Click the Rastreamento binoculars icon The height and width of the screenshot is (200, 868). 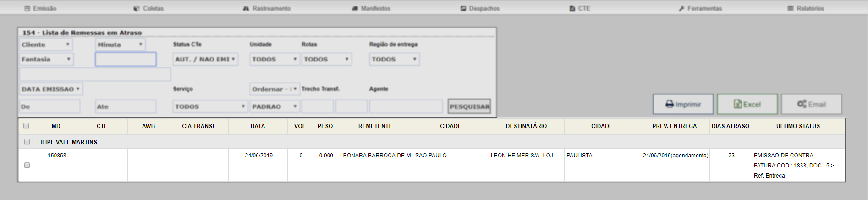coord(246,8)
